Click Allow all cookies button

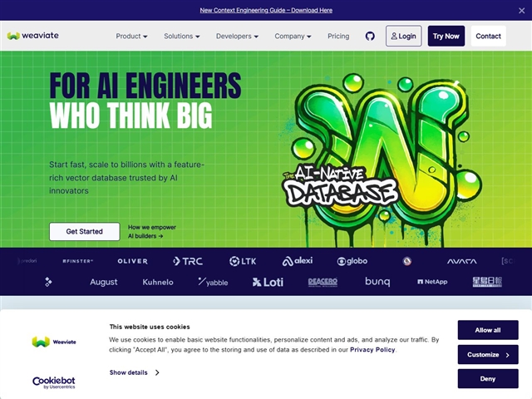tap(488, 330)
